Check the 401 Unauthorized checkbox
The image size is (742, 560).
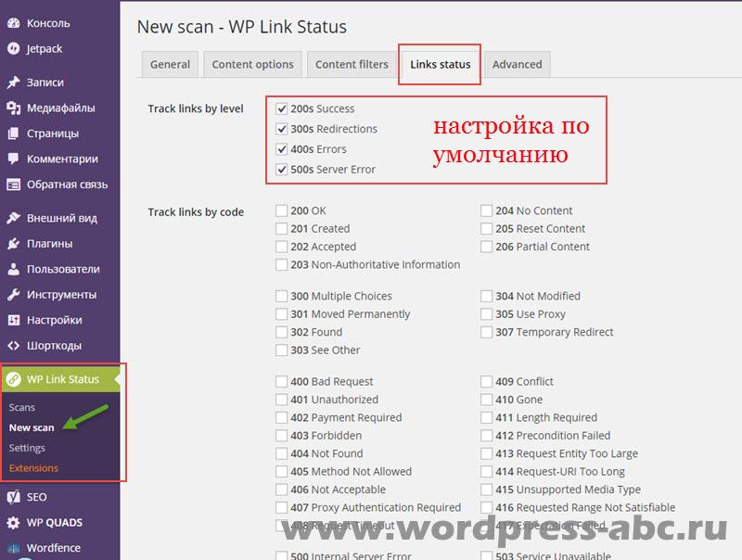click(282, 400)
